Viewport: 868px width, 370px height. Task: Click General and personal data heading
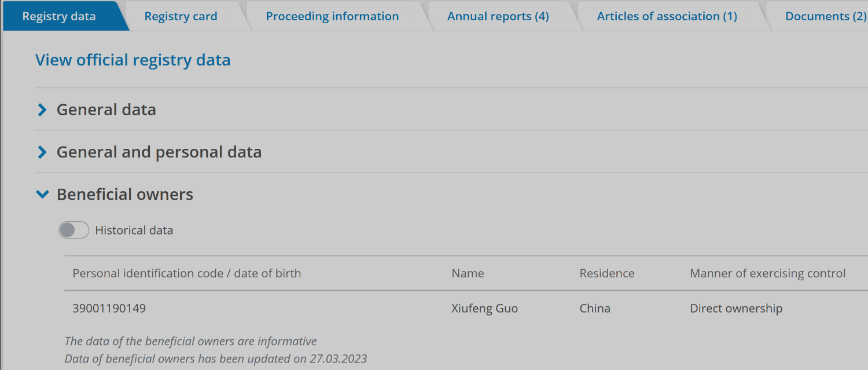(x=159, y=152)
